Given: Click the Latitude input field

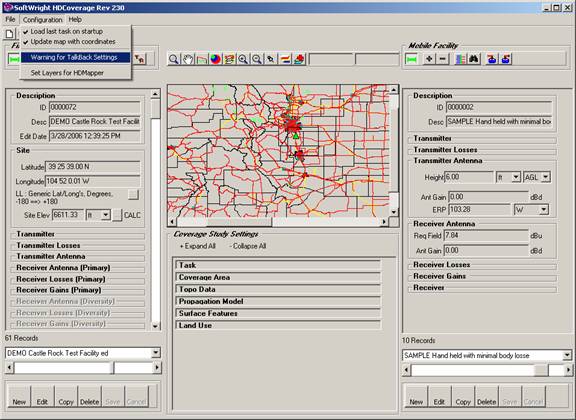Looking at the screenshot, I should [x=92, y=167].
